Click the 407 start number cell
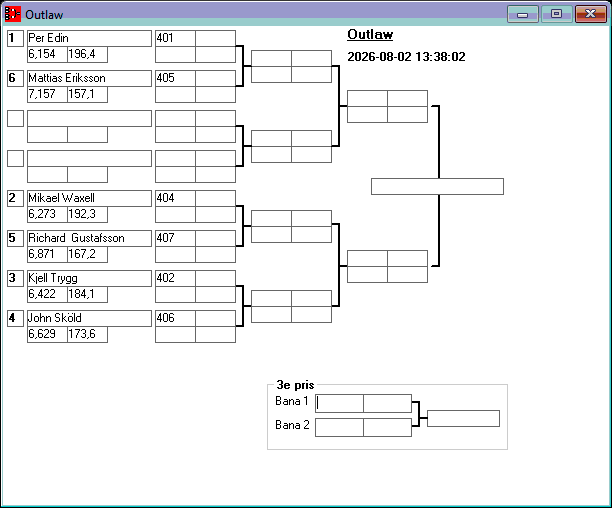The image size is (612, 508). click(x=175, y=238)
